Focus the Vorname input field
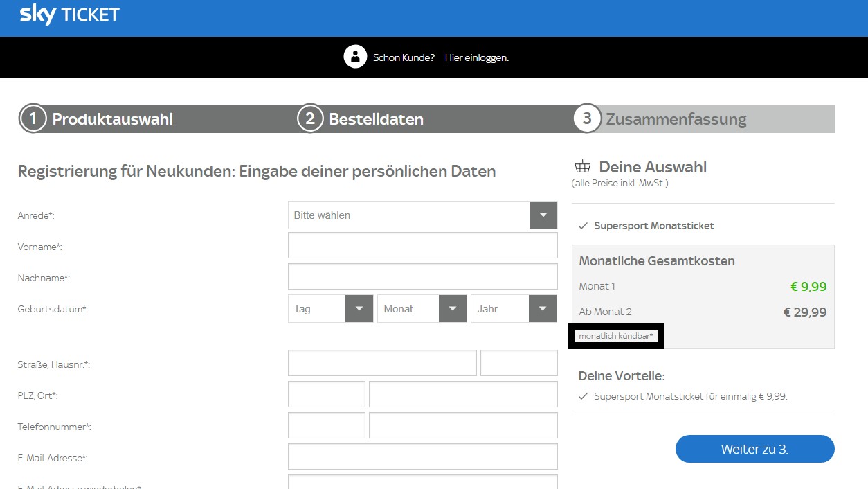This screenshot has width=868, height=489. [422, 245]
